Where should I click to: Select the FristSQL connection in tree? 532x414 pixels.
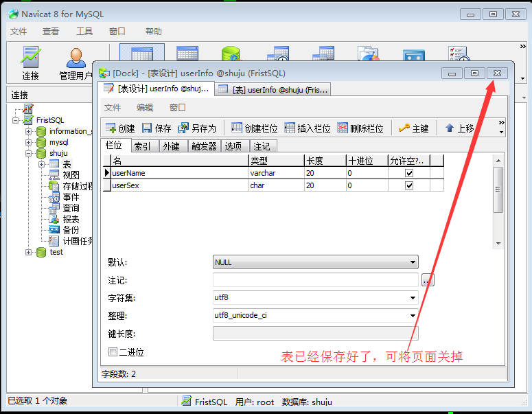[x=50, y=120]
